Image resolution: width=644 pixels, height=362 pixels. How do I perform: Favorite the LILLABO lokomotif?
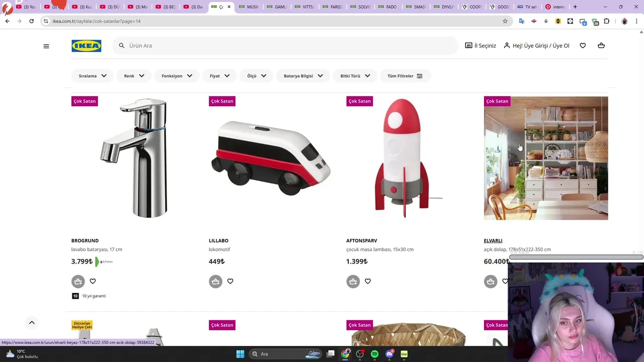click(x=230, y=282)
